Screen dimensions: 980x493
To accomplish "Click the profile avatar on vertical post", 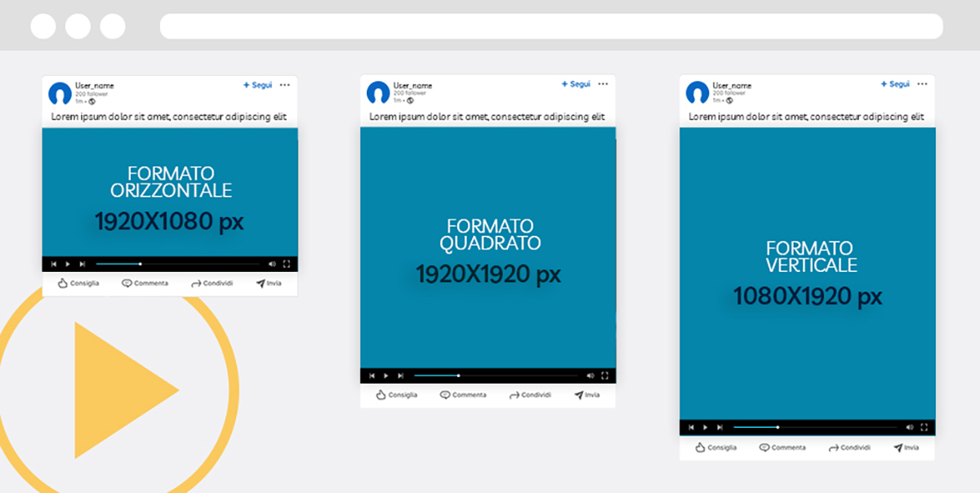I will 697,93.
